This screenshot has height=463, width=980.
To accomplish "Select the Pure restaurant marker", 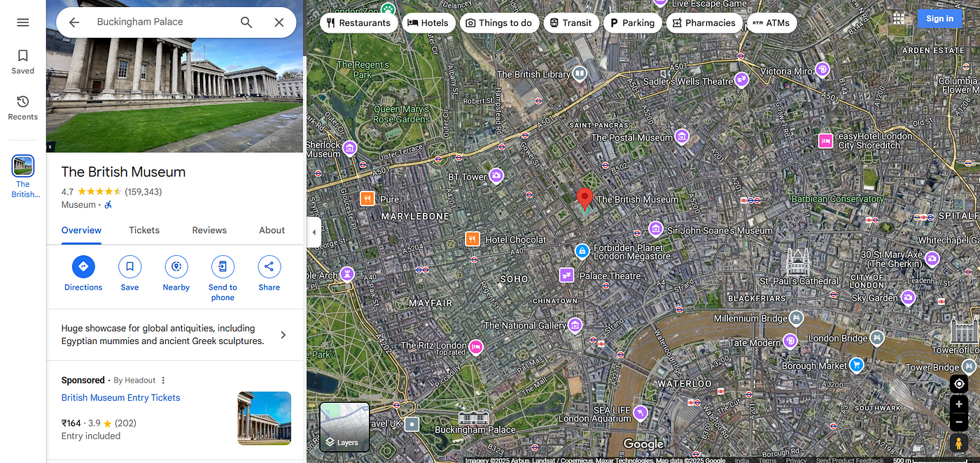I will 367,199.
